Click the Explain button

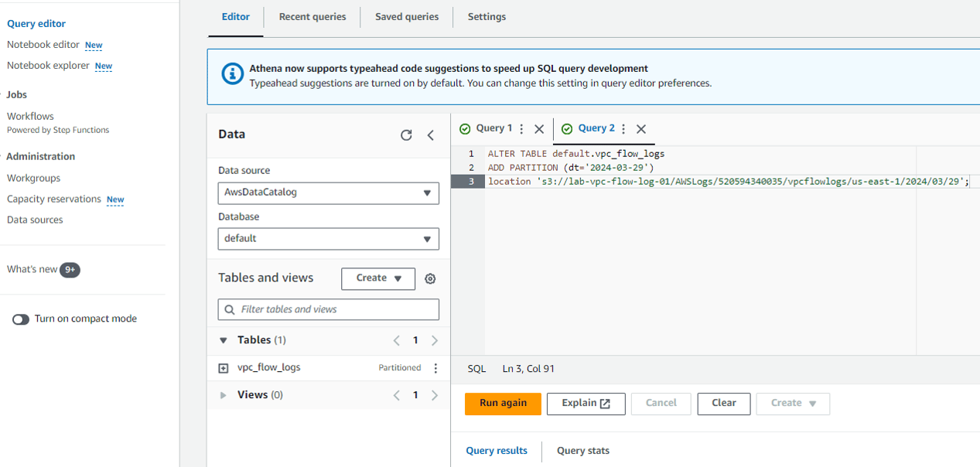[586, 404]
